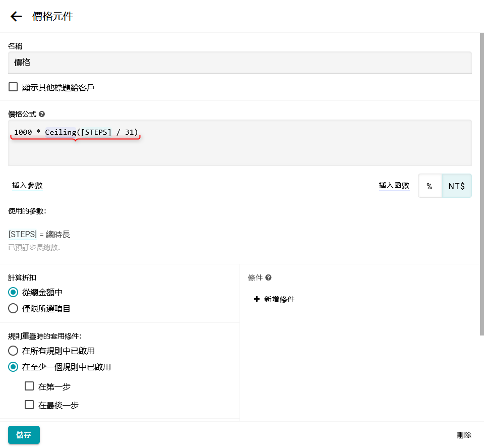Open the 插入函數 dropdown
The height and width of the screenshot is (448, 484).
[394, 186]
